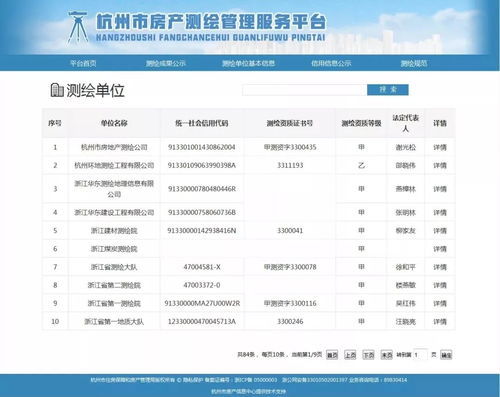
Task: Click legal representative 汪晓亮
Action: [x=406, y=322]
